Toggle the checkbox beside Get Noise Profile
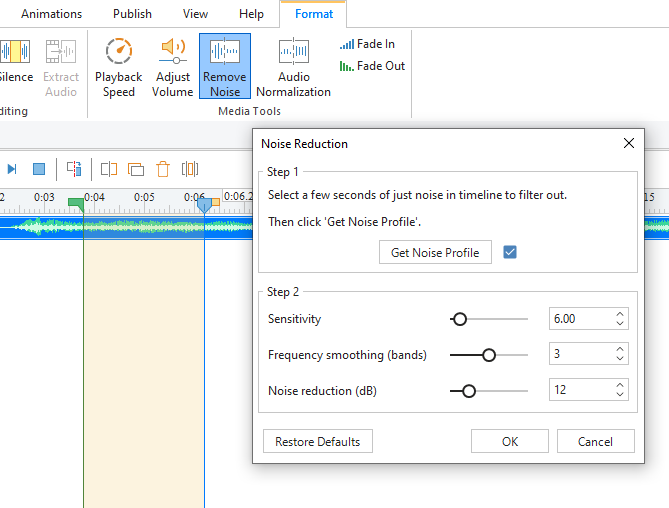669x508 pixels. 510,252
